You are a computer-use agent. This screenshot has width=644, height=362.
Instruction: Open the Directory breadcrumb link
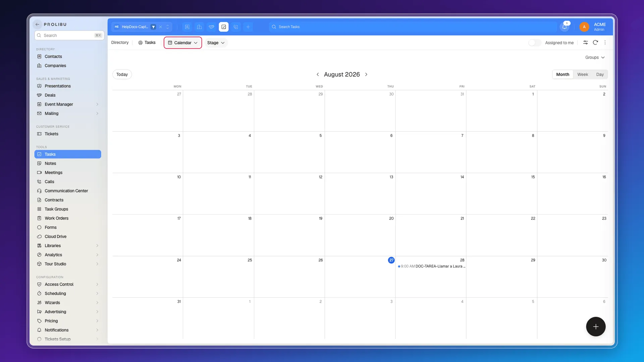pyautogui.click(x=120, y=43)
